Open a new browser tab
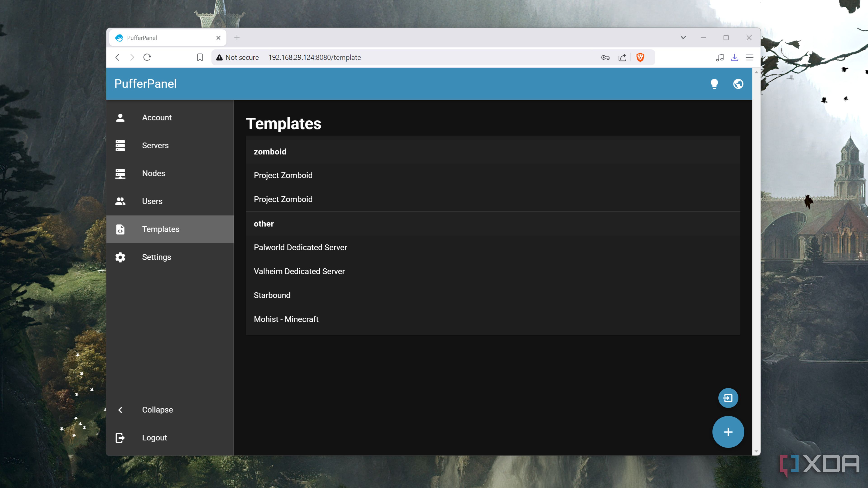This screenshot has height=488, width=868. pyautogui.click(x=237, y=38)
